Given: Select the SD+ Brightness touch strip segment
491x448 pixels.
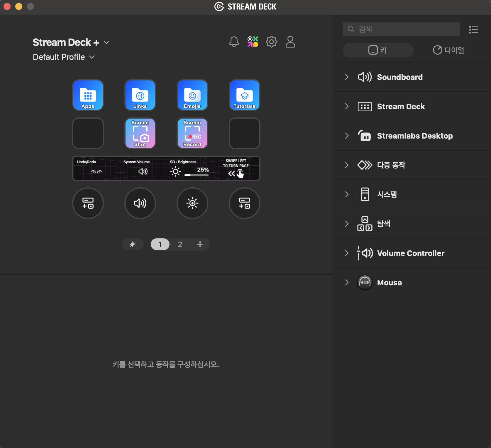Looking at the screenshot, I should tap(189, 168).
